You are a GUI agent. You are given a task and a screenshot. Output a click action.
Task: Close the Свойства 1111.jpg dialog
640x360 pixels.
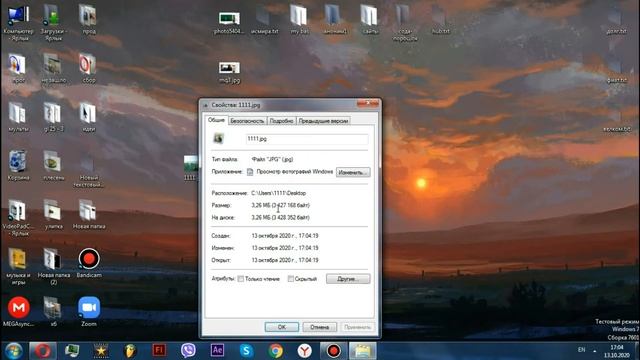click(368, 104)
